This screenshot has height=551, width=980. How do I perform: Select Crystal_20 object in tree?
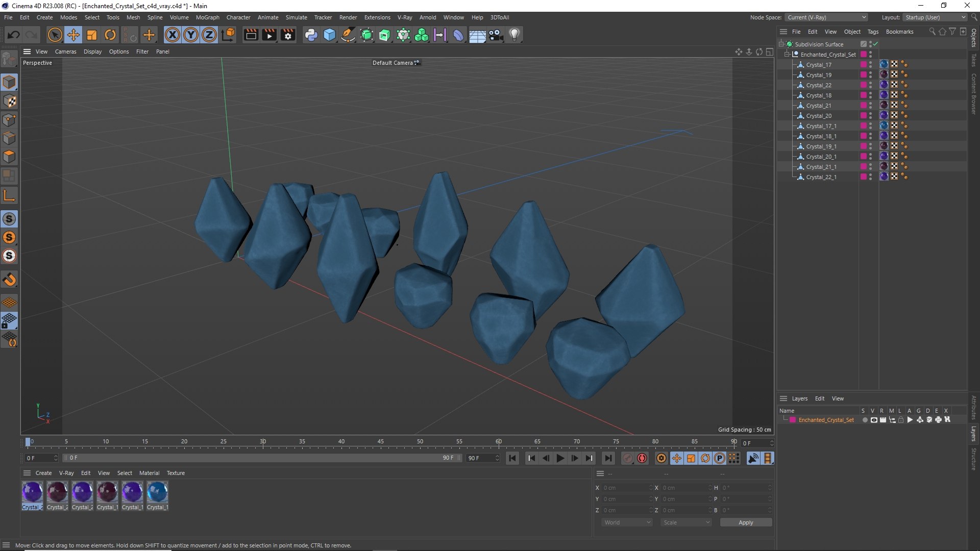tap(819, 116)
